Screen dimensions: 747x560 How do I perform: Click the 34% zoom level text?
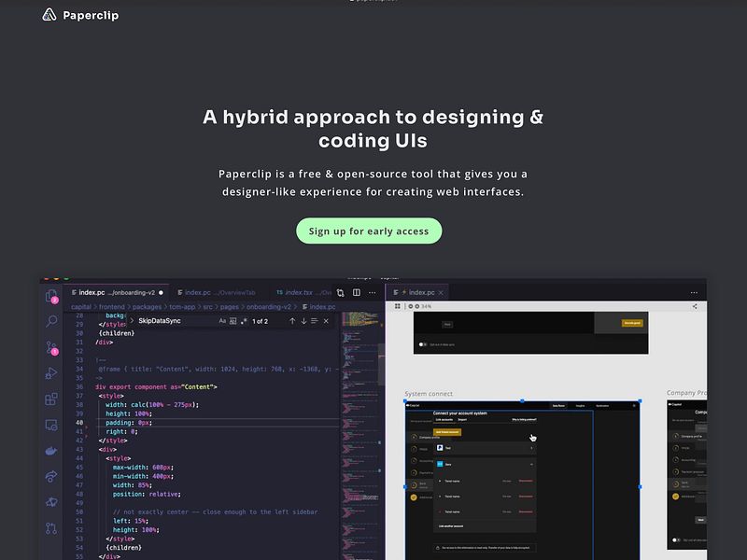click(427, 306)
